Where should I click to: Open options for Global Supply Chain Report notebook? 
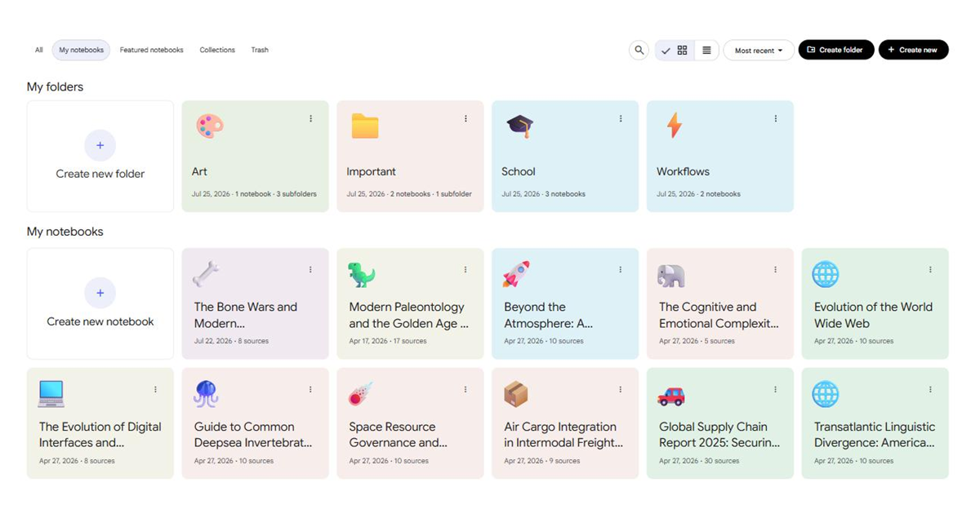[x=776, y=390]
